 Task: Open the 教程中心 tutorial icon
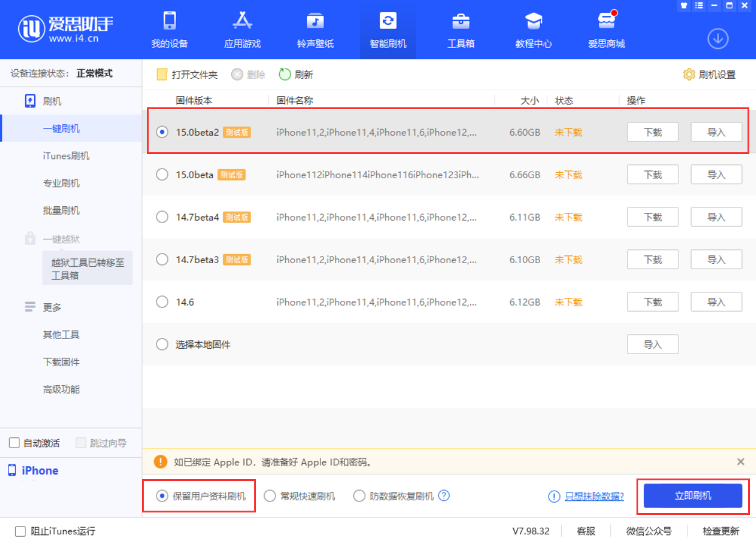point(533,21)
